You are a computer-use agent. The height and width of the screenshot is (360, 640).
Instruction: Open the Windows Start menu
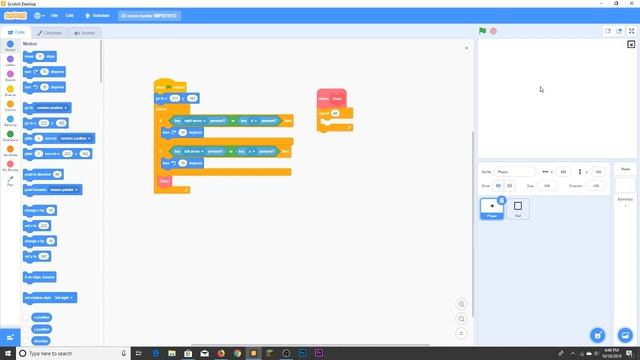(x=8, y=353)
